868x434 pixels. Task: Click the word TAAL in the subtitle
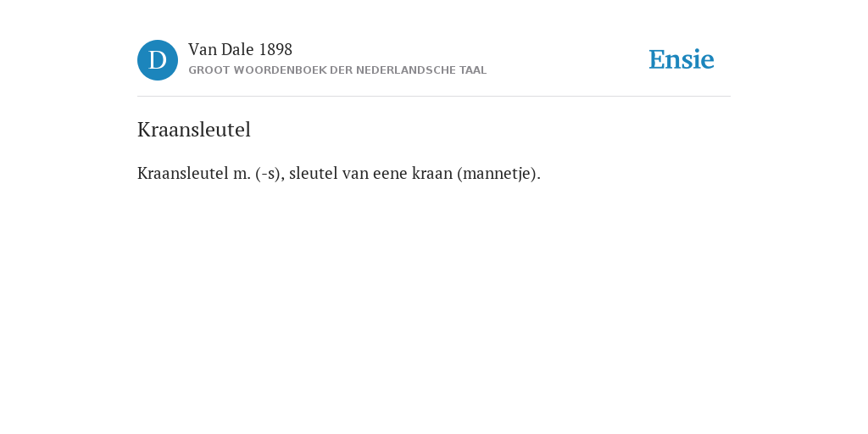(473, 70)
